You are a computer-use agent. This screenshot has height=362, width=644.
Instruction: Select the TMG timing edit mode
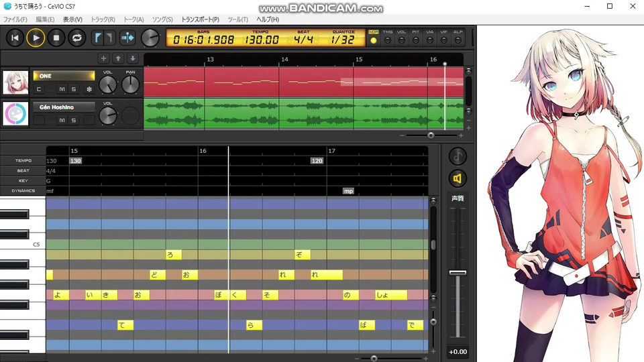click(x=387, y=37)
